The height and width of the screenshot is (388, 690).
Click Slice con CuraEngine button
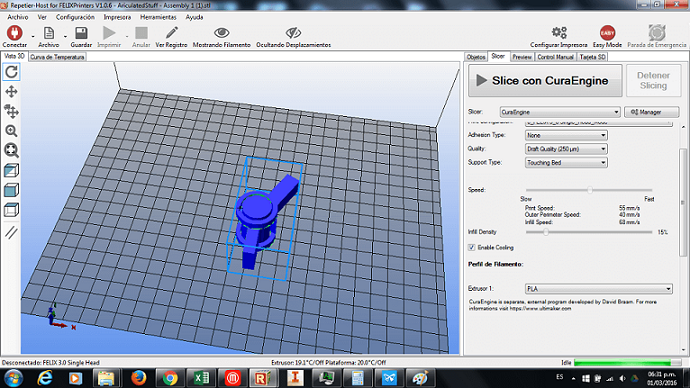(x=545, y=81)
